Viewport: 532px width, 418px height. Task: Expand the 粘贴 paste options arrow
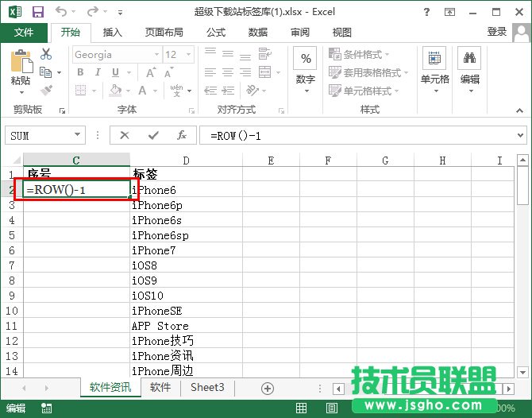pyautogui.click(x=21, y=92)
